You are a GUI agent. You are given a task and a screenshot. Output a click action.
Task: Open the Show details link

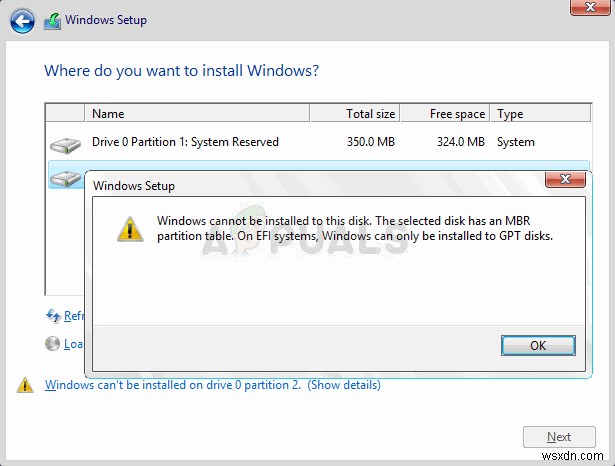[x=344, y=384]
